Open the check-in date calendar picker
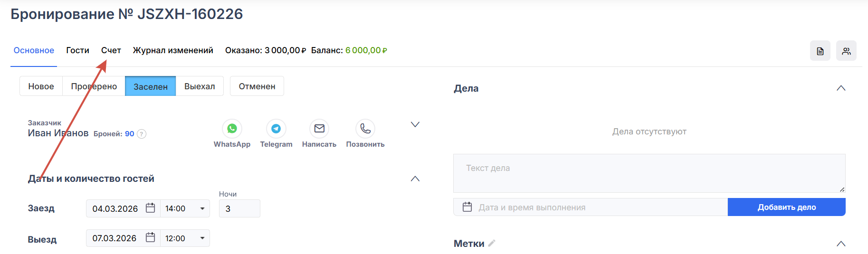Viewport: 868px width, 254px height. (150, 208)
